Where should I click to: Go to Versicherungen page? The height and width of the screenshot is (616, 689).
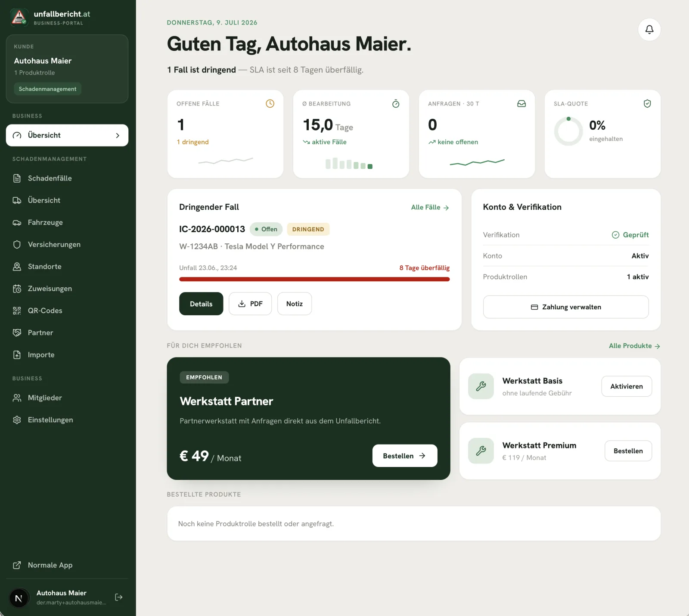coord(67,245)
